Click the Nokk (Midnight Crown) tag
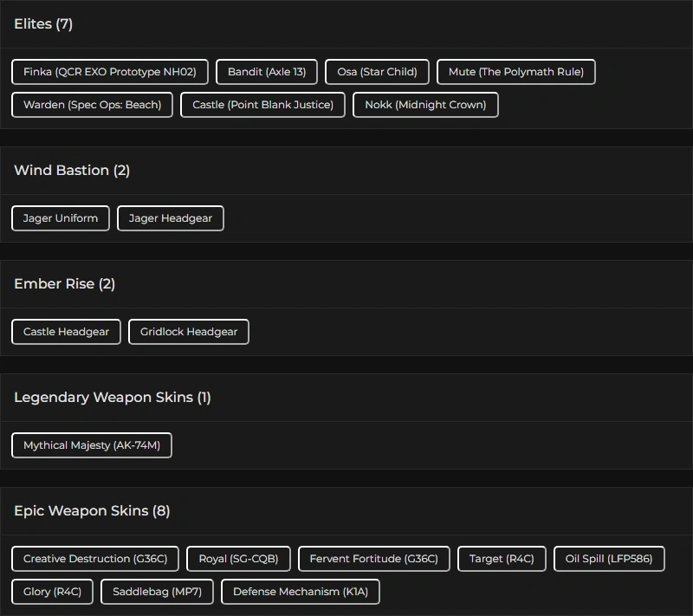 [x=425, y=105]
